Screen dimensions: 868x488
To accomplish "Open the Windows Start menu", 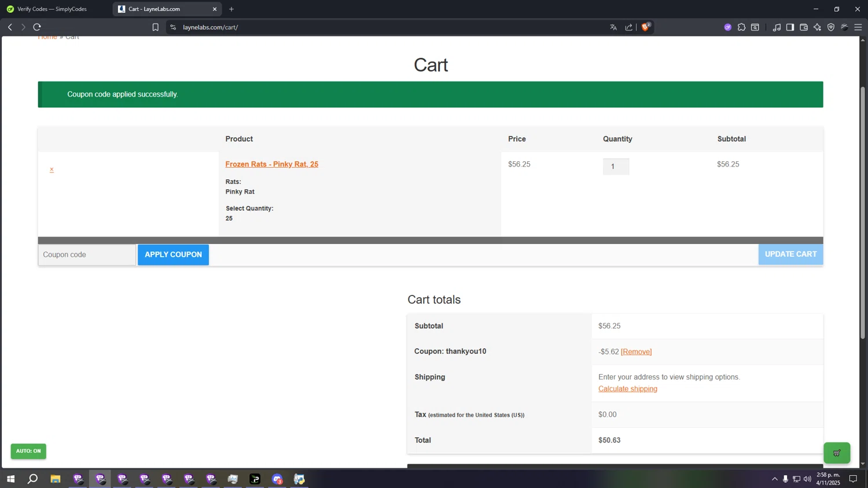I will tap(10, 479).
